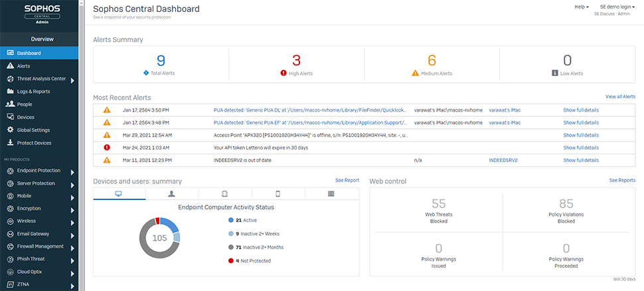Click See Reports in Web control
Image resolution: width=644 pixels, height=291 pixels.
point(622,180)
